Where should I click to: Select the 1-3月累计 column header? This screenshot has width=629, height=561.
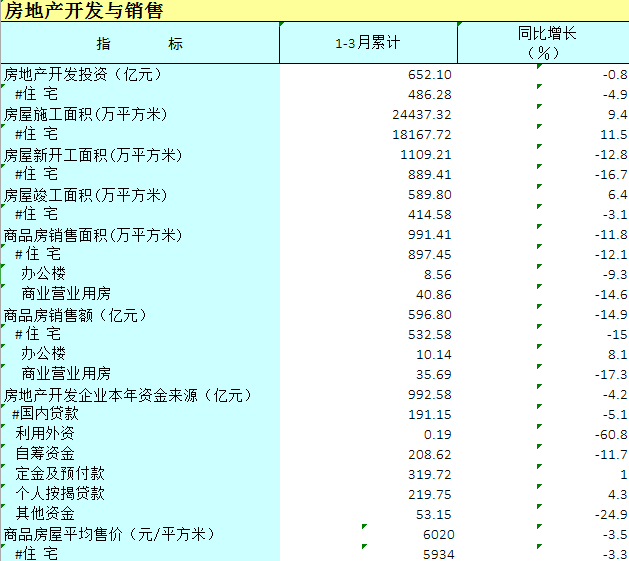[367, 43]
